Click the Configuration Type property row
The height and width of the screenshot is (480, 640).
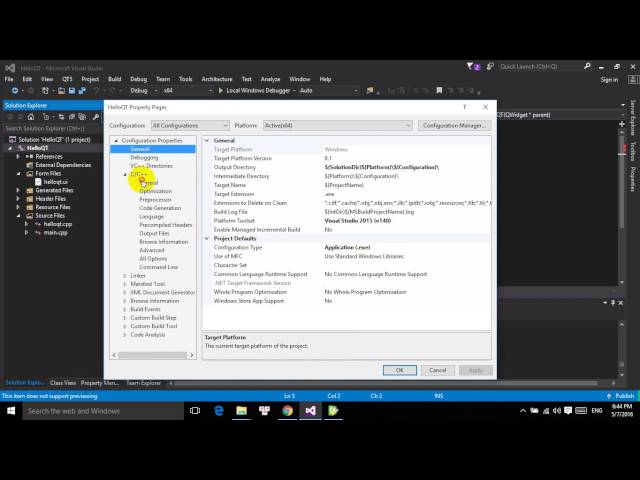[347, 247]
